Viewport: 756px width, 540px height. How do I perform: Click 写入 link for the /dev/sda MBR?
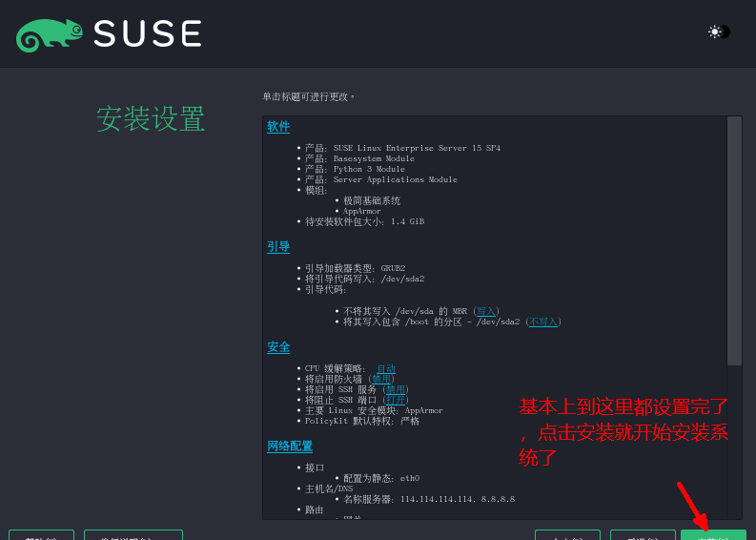(x=486, y=311)
